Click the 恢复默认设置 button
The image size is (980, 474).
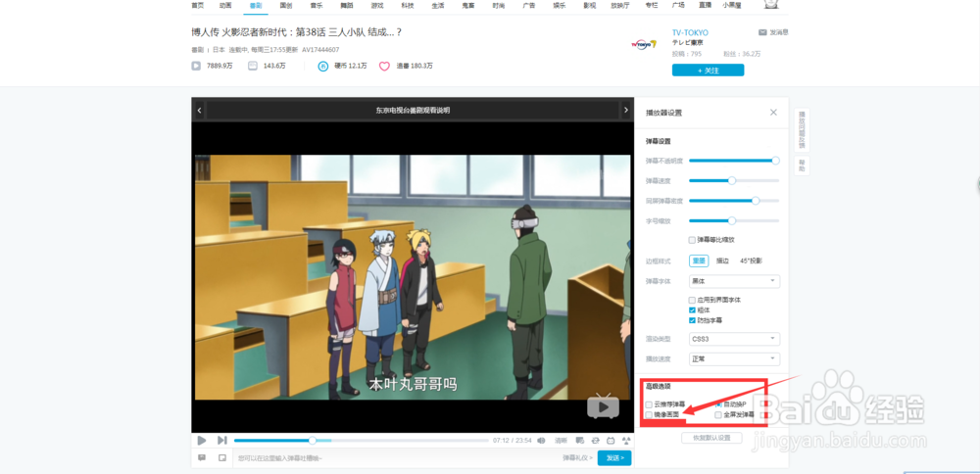[x=711, y=438]
